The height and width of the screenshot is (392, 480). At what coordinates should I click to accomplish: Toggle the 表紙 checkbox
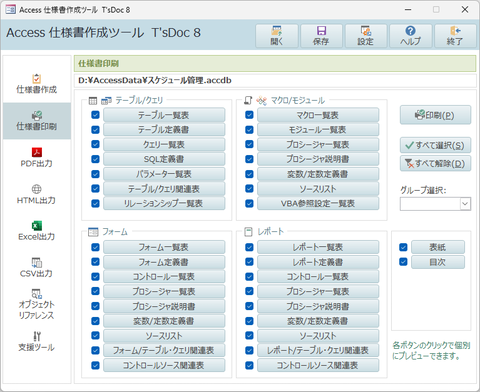click(403, 247)
